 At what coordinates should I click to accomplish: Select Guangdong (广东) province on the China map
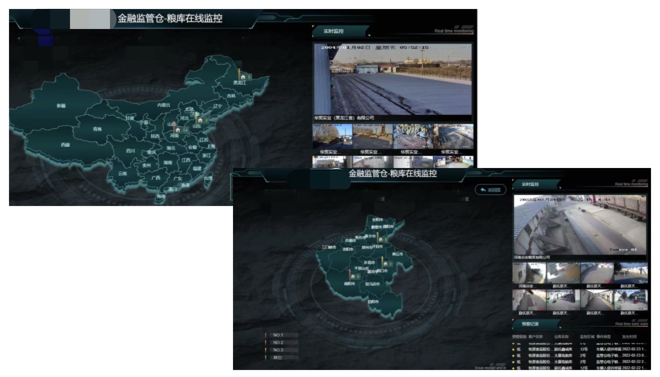(178, 178)
